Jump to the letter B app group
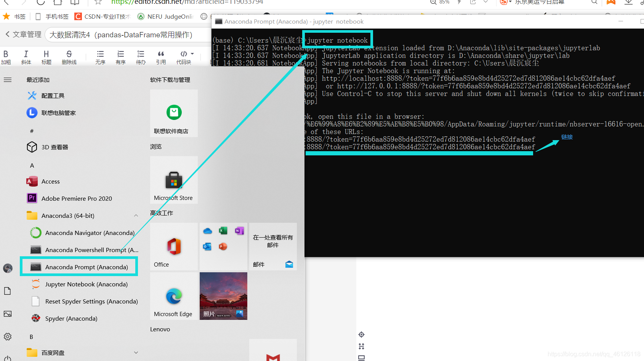 tap(31, 337)
